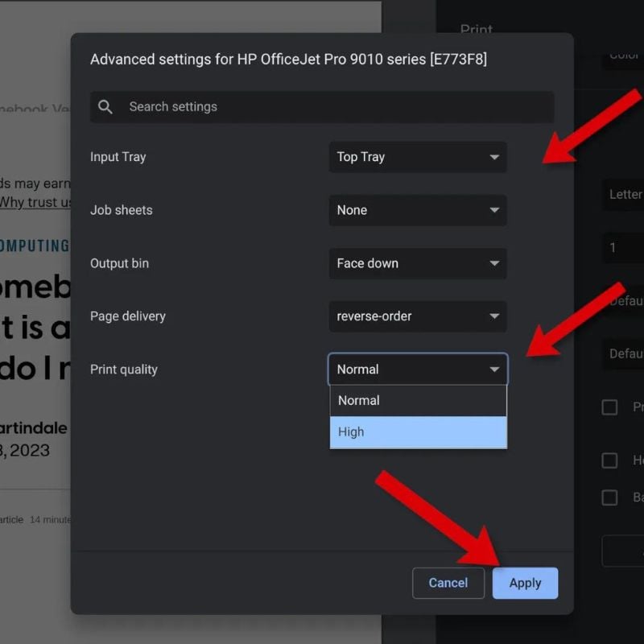Open the Input Tray dropdown
This screenshot has width=644, height=644.
(x=418, y=157)
